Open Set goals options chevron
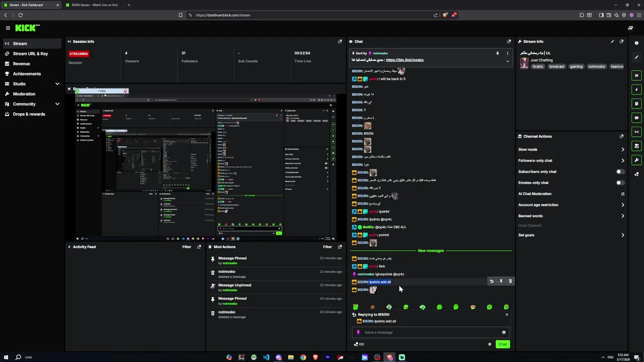Screen dimensions: 644x362 tap(622, 235)
